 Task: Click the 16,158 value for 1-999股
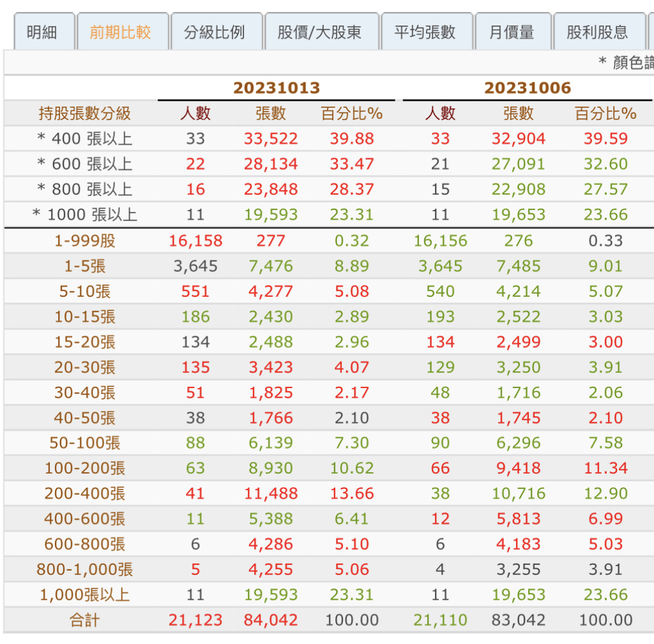click(x=195, y=241)
